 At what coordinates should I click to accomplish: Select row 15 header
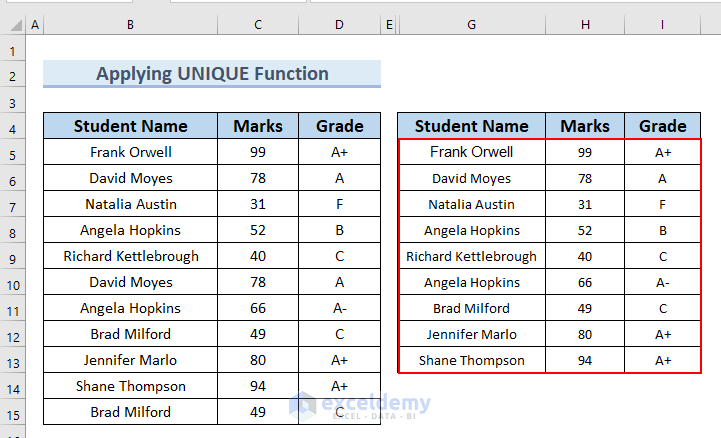[13, 413]
